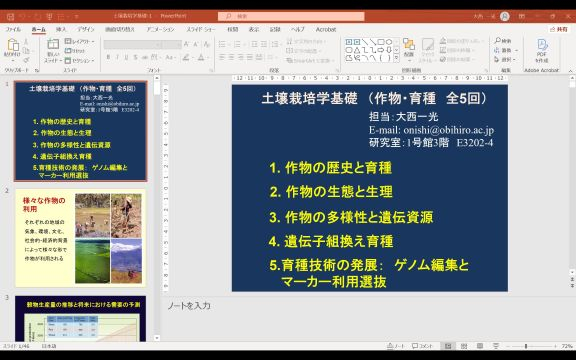Expand the shapes gallery More arrow
This screenshot has width=576, height=360.
(x=396, y=58)
